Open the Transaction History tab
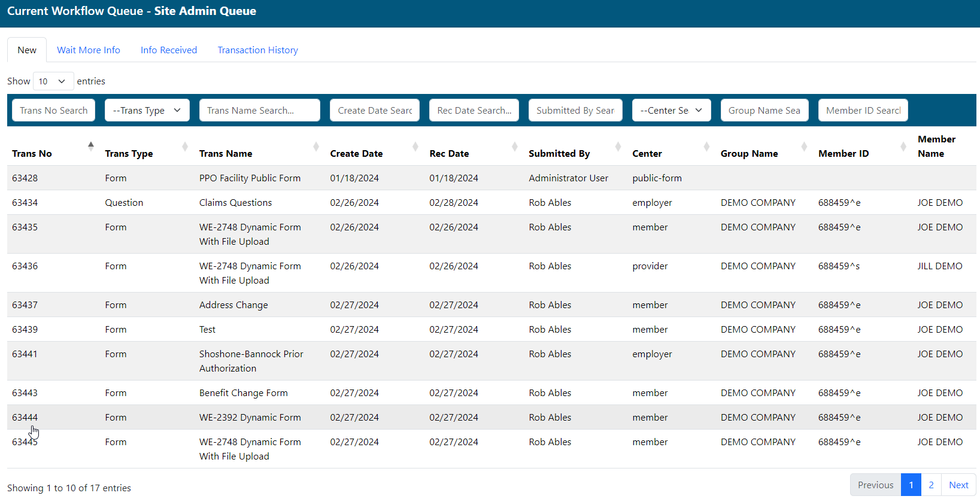Screen dimensions: 980x499 tap(257, 50)
